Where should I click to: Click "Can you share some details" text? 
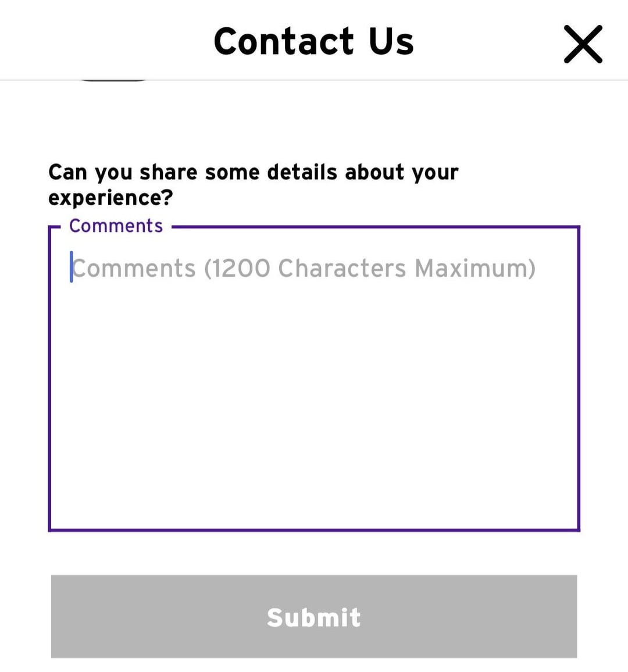pos(192,172)
